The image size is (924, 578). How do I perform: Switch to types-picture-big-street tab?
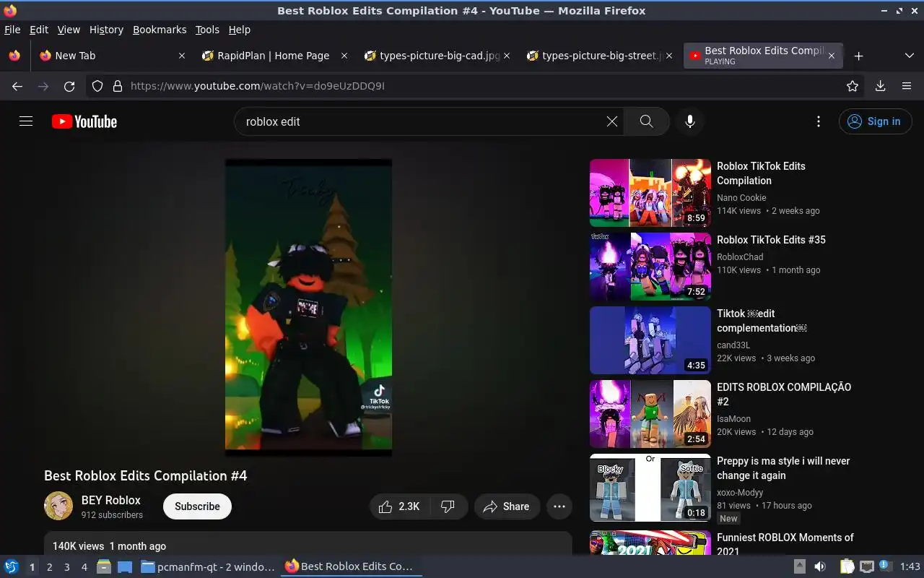click(600, 56)
